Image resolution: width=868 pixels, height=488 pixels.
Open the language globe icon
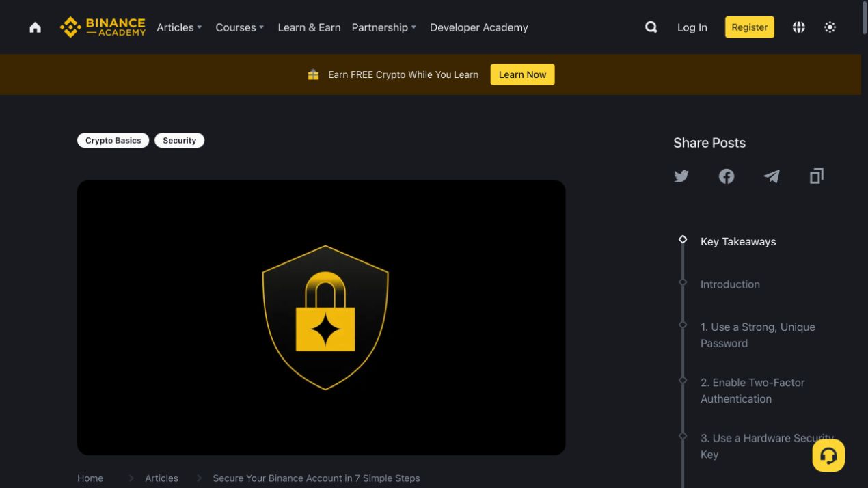pyautogui.click(x=798, y=27)
